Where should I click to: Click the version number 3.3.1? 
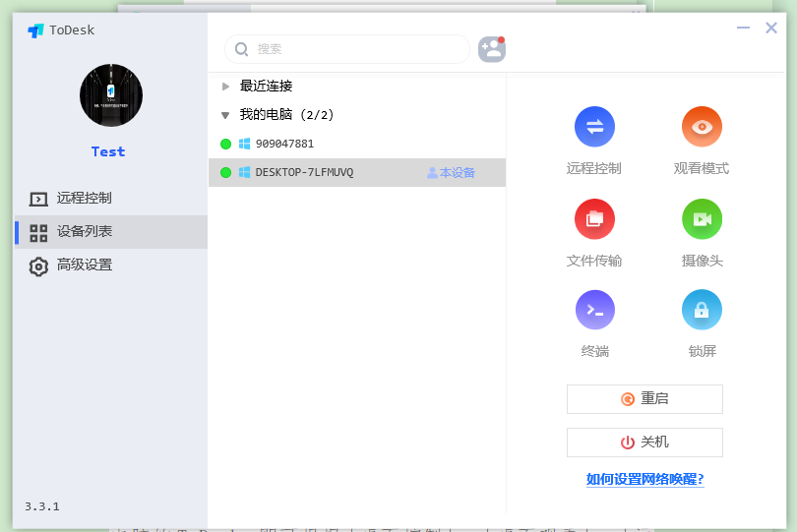(42, 506)
